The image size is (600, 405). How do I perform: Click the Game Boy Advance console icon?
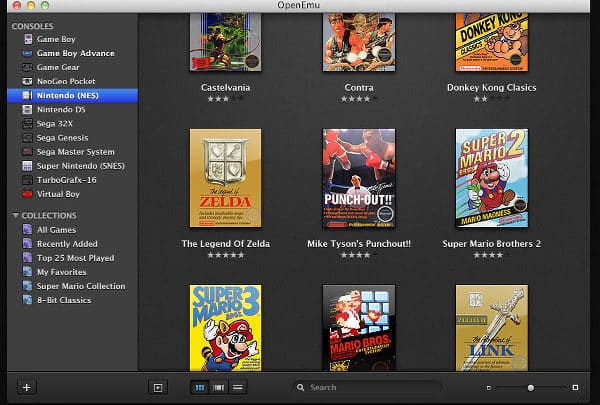click(28, 53)
